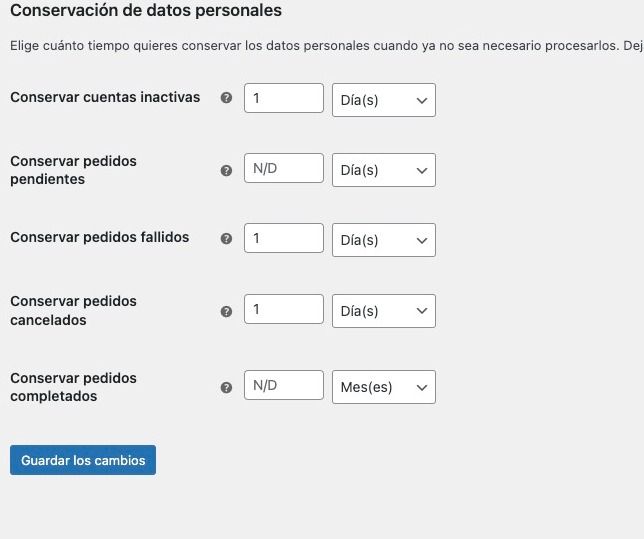The width and height of the screenshot is (644, 539).
Task: Click the Conservación de datos personales heading
Action: coord(146,11)
